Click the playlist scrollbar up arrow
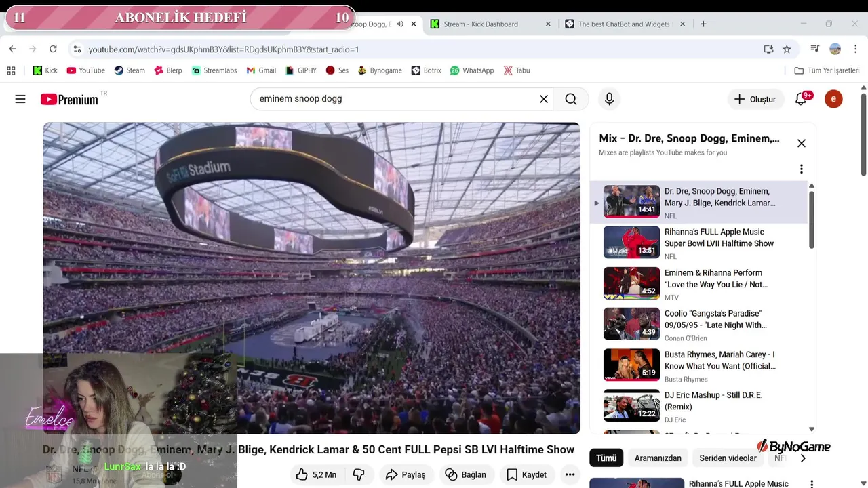The height and width of the screenshot is (488, 868). [812, 186]
